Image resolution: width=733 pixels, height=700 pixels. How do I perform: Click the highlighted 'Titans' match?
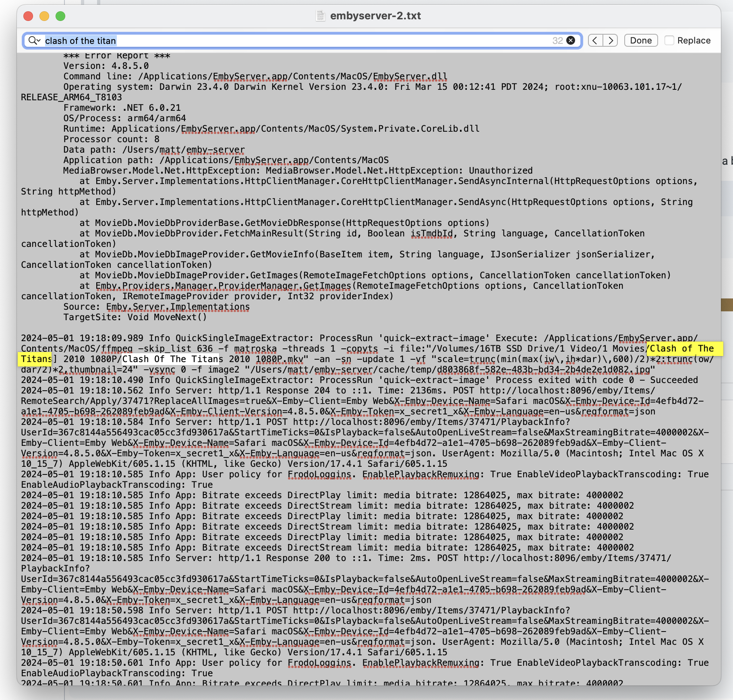pos(36,359)
